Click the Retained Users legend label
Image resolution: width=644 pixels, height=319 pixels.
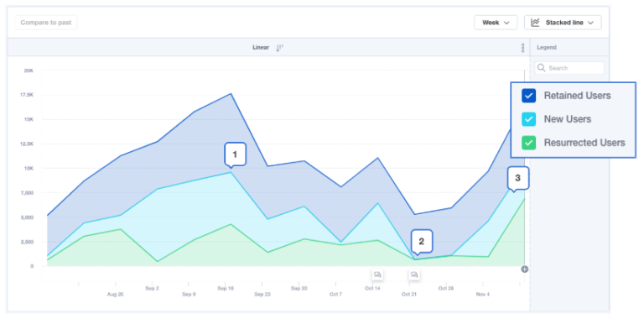coord(577,96)
